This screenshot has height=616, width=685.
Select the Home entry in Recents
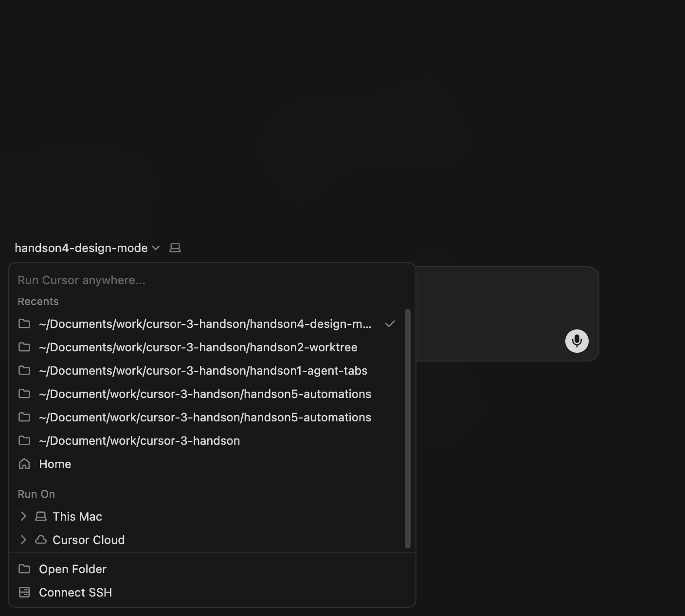(x=54, y=464)
